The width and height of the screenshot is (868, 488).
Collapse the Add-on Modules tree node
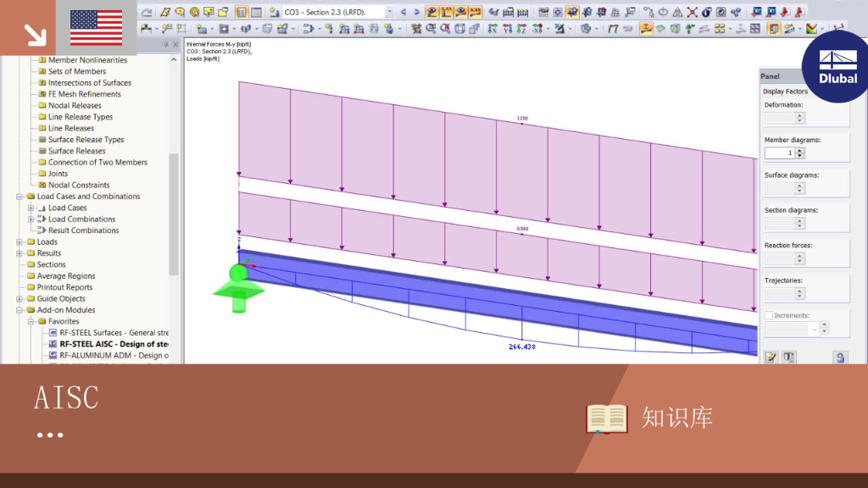pos(19,310)
